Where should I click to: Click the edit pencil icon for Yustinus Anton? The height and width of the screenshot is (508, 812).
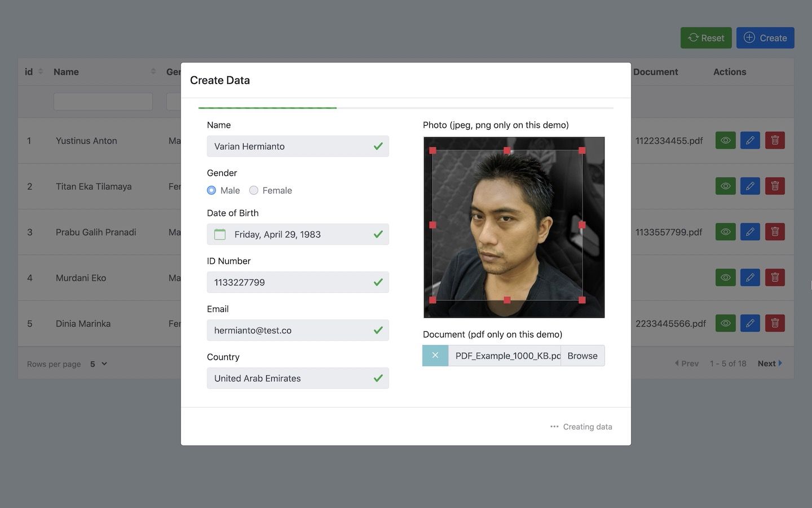[x=750, y=141]
